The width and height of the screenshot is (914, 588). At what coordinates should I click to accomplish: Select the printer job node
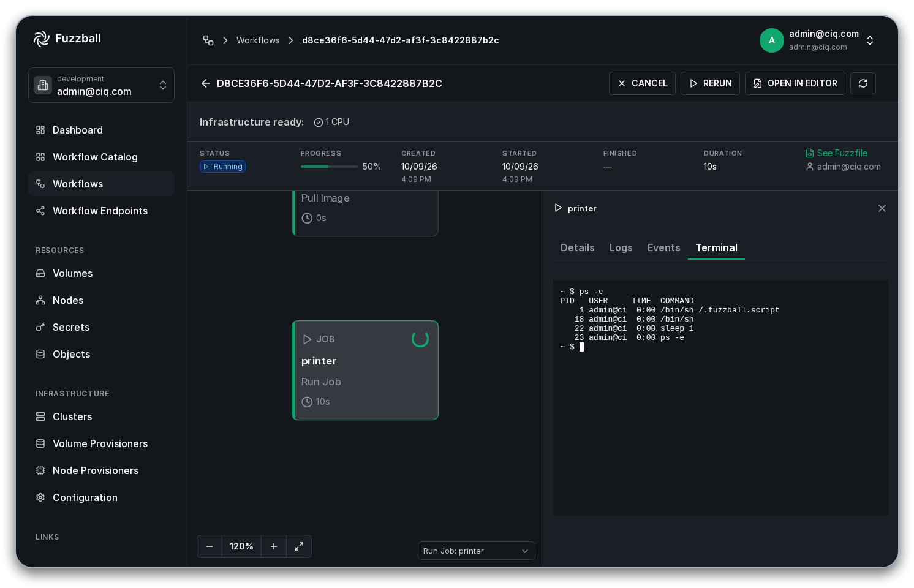(365, 370)
